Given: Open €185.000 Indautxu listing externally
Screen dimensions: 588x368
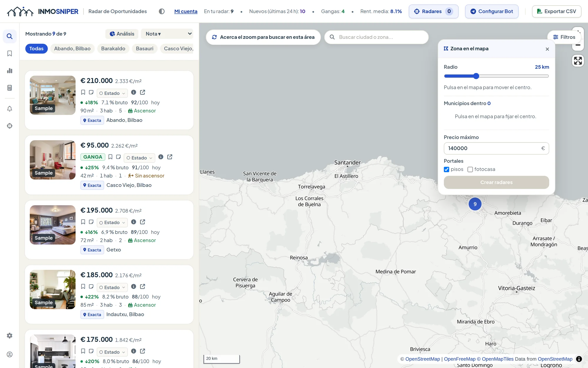Looking at the screenshot, I should pos(143,286).
